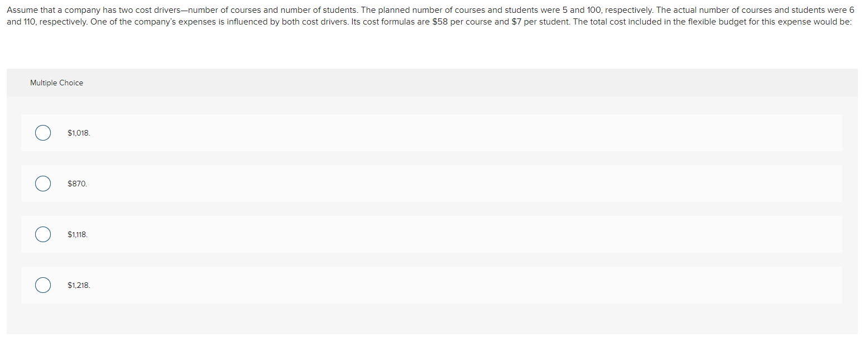Click the $1,118 answer text
The height and width of the screenshot is (342, 868).
pos(78,234)
